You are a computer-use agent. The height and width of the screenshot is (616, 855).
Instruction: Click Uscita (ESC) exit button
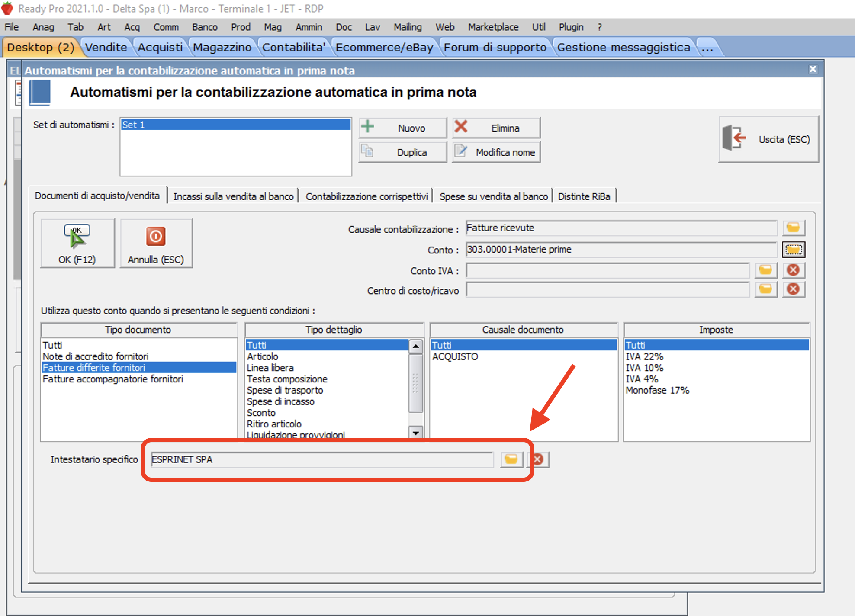[x=768, y=139]
